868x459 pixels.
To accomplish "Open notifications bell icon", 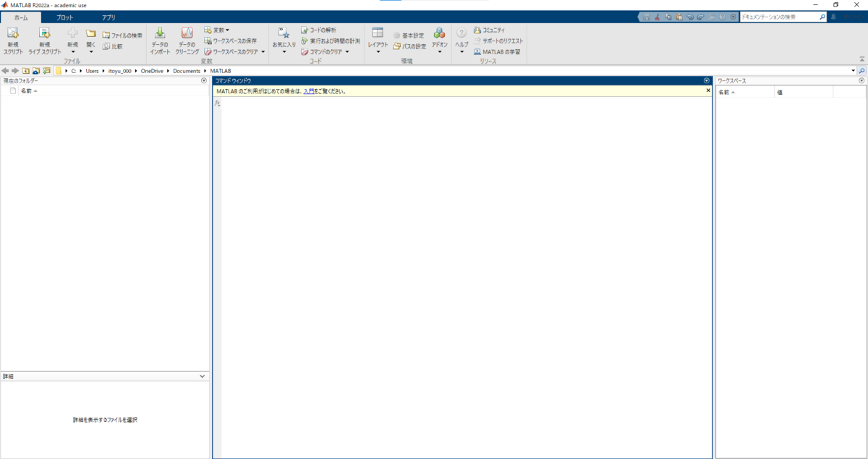I will [x=833, y=17].
